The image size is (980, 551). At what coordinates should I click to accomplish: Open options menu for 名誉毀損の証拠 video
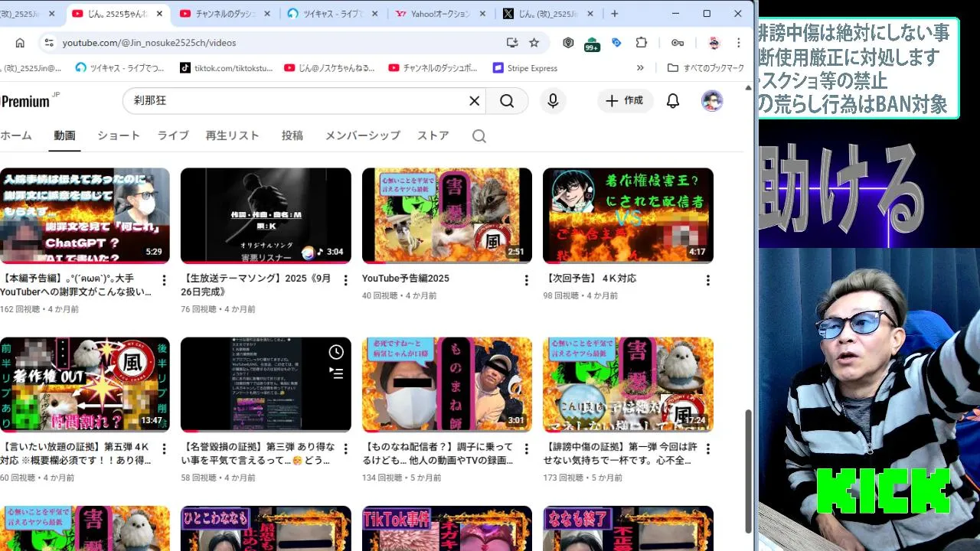point(345,449)
